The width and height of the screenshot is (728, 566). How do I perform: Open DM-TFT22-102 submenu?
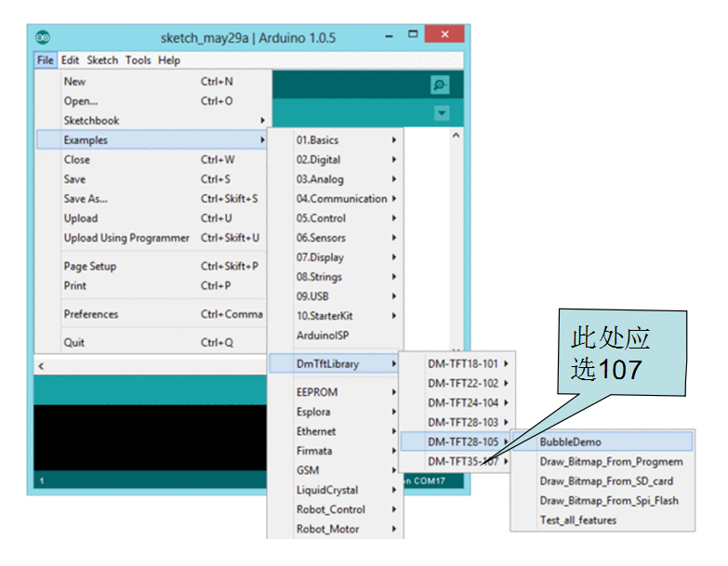coord(457,383)
